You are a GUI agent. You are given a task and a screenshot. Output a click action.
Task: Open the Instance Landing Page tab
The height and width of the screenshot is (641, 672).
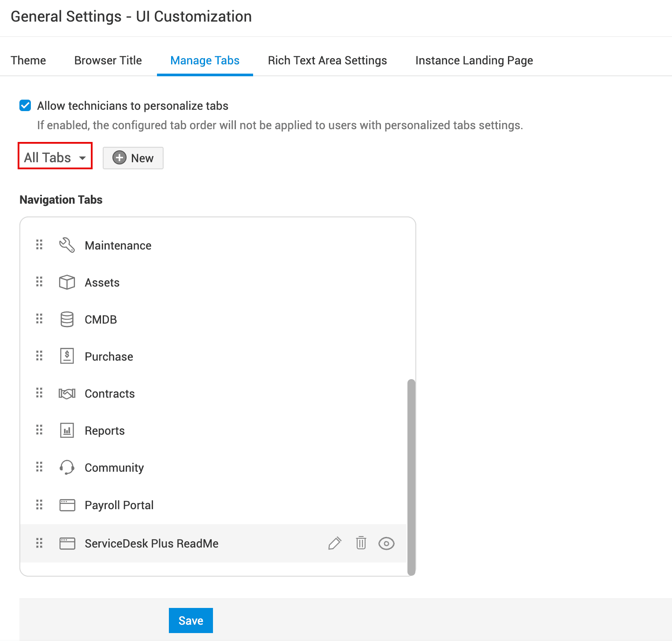click(x=474, y=60)
